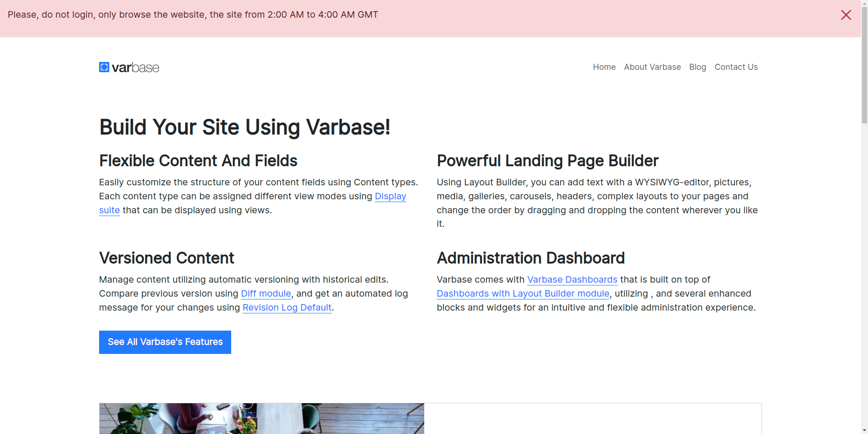Follow Dashboards with Layout Builder module link
This screenshot has height=434, width=868.
[523, 294]
